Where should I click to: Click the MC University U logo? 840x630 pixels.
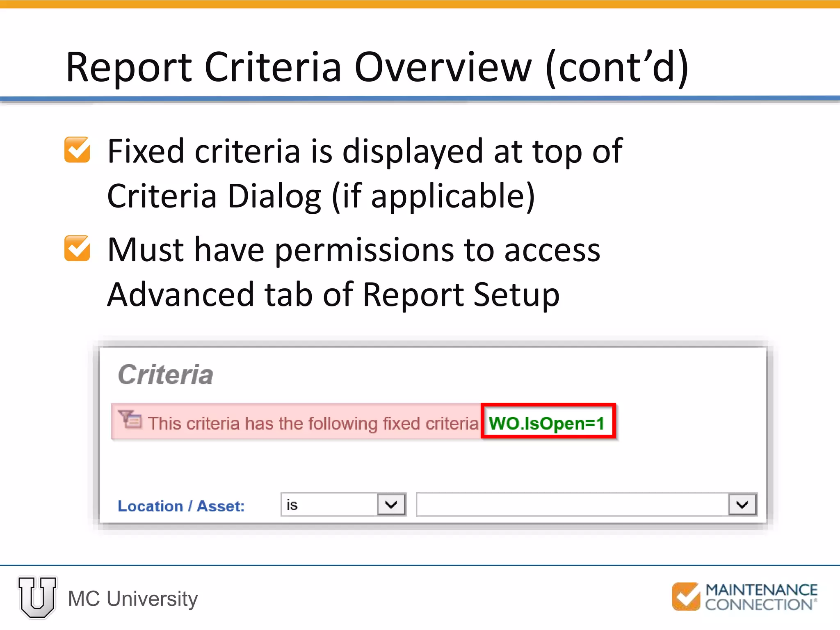pyautogui.click(x=37, y=597)
